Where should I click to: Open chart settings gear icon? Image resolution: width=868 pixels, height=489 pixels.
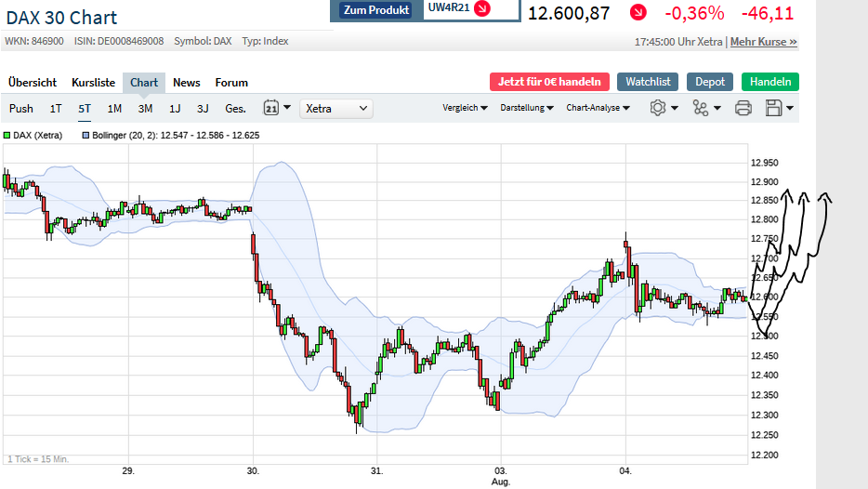(x=658, y=108)
